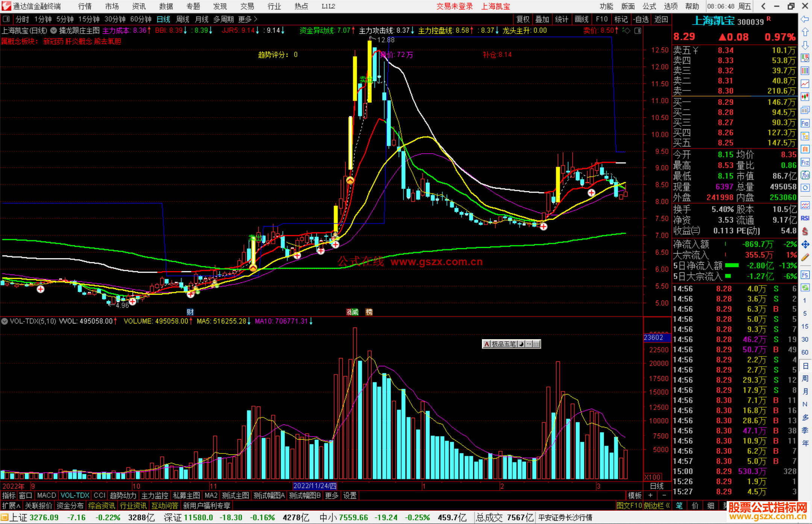Toggle the round marker before VOL-TDX label
The width and height of the screenshot is (812, 524).
5,321
